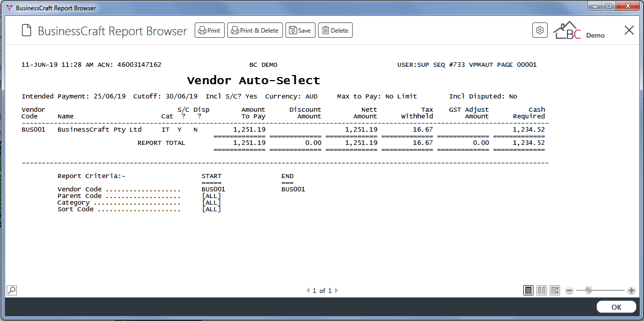Go to the previous page arrow
Viewport: 644px width, 321px height.
[x=308, y=291]
